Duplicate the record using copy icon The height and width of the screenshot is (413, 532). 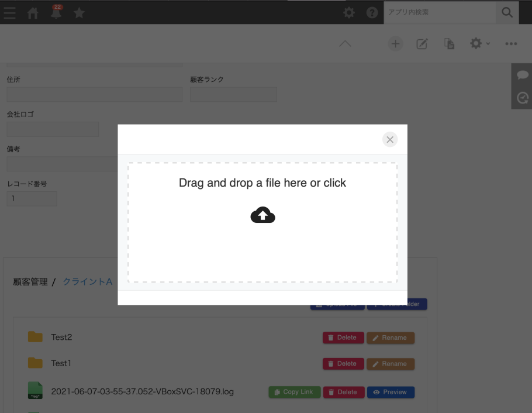click(x=449, y=44)
